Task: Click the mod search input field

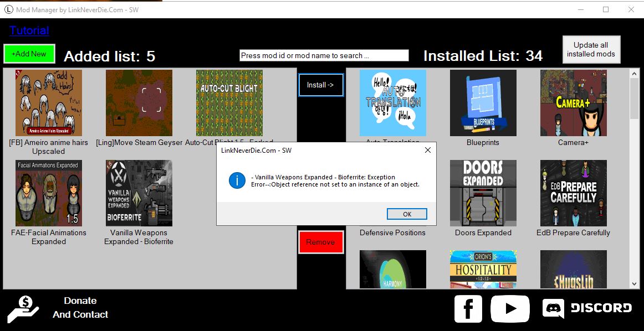Action: point(324,55)
